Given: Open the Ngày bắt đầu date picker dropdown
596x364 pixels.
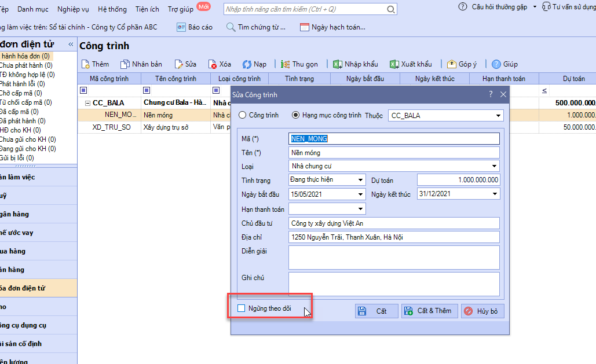Looking at the screenshot, I should tap(360, 194).
